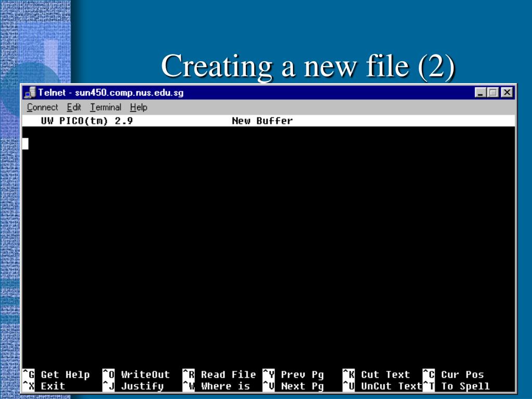532x399 pixels.
Task: Click the ^X shortcut key label
Action: (x=29, y=386)
